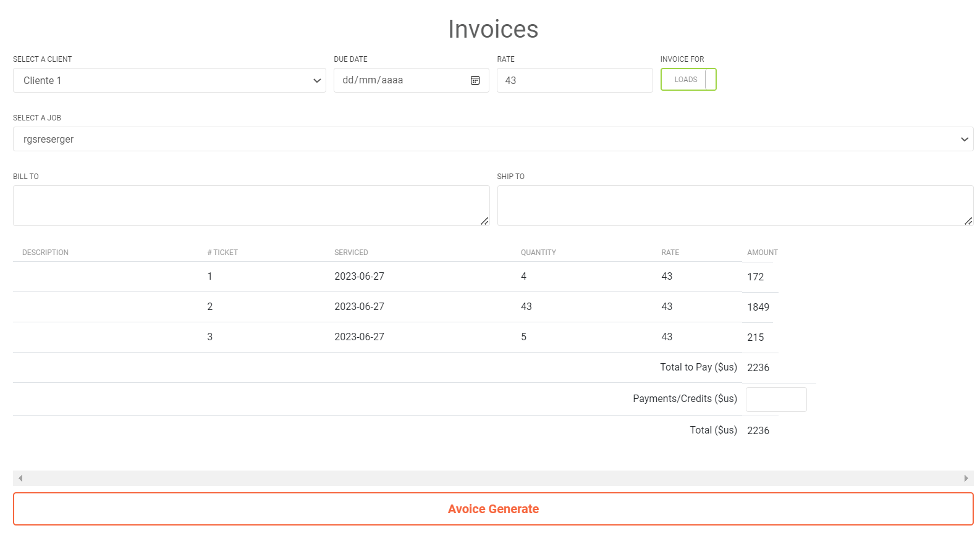The width and height of the screenshot is (980, 536).
Task: Click the SERVICED column header
Action: (351, 253)
